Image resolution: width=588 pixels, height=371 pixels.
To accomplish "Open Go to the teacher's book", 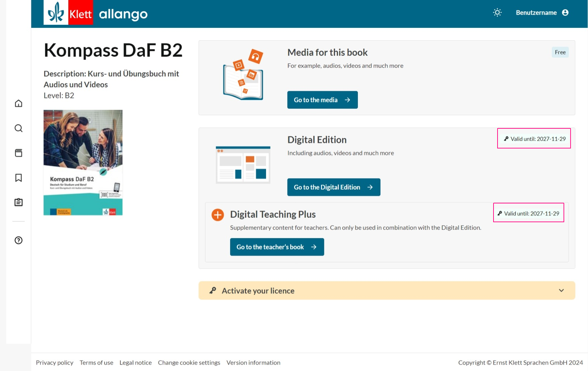I will point(277,247).
